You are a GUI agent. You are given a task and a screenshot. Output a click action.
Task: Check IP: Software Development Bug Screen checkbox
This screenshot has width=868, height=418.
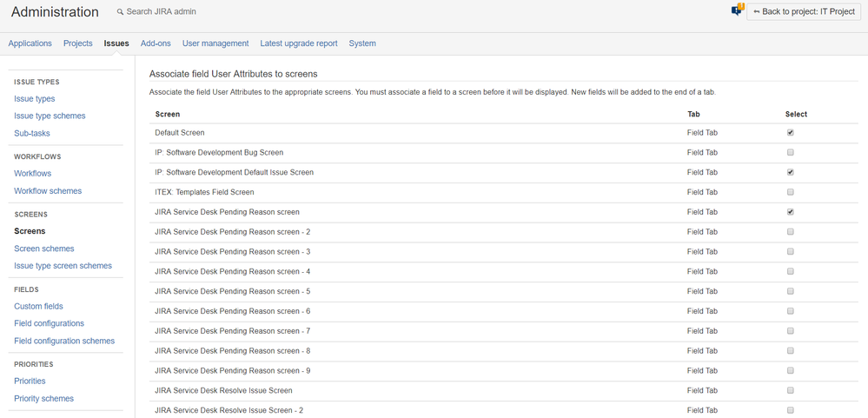[791, 152]
